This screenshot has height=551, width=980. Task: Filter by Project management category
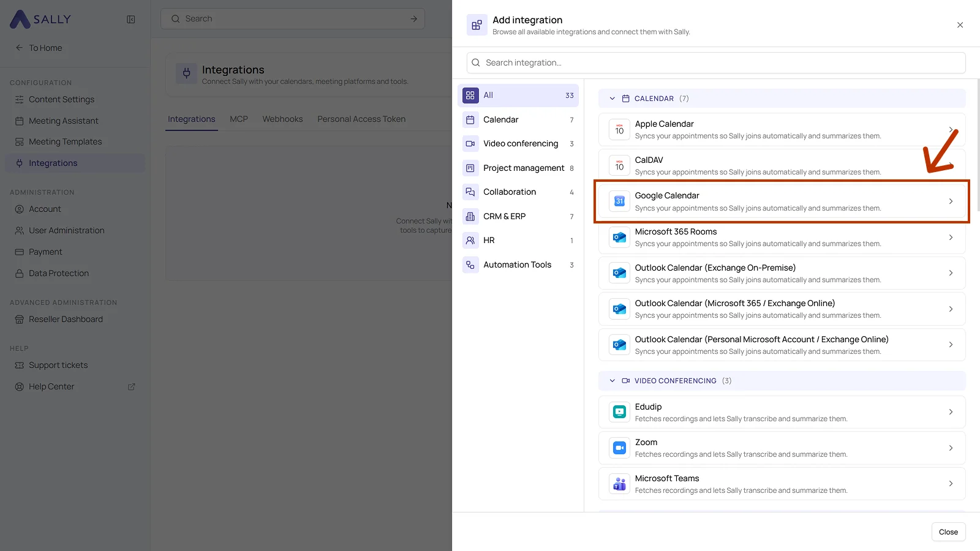[x=518, y=168]
